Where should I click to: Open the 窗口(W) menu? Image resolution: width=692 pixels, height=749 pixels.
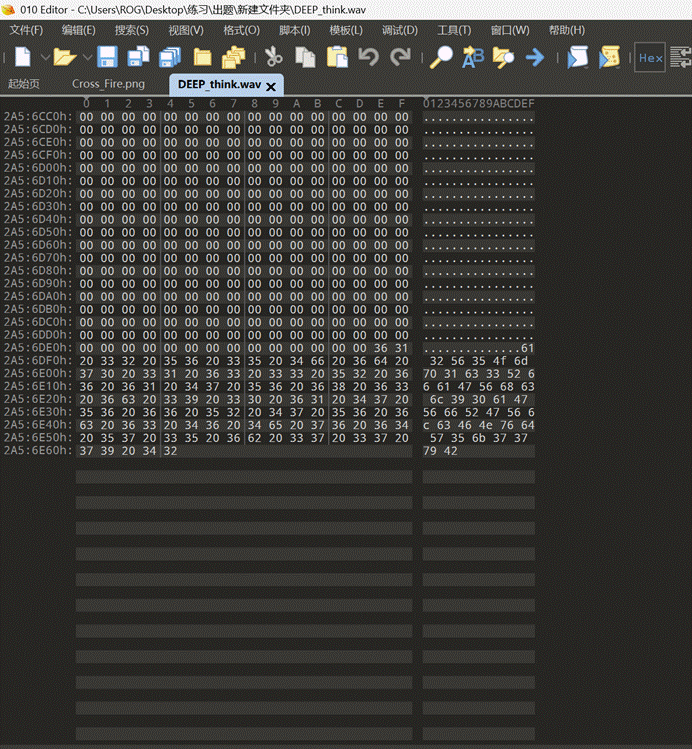pyautogui.click(x=510, y=30)
